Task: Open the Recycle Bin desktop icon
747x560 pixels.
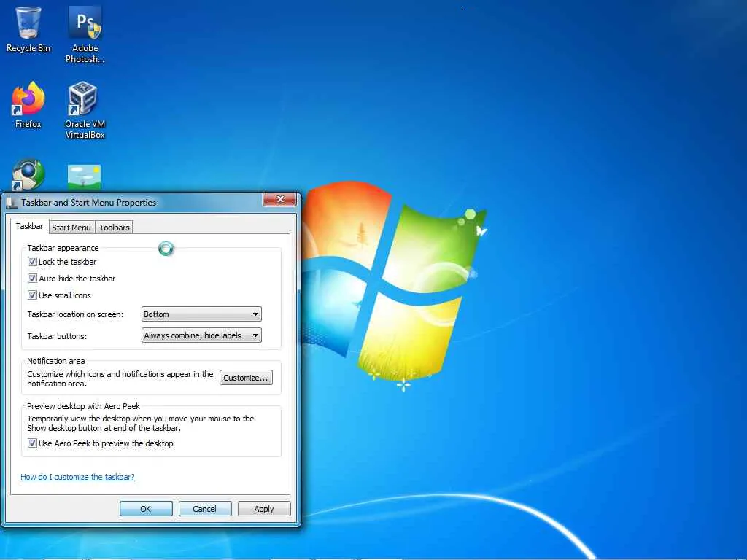Action: pyautogui.click(x=28, y=28)
